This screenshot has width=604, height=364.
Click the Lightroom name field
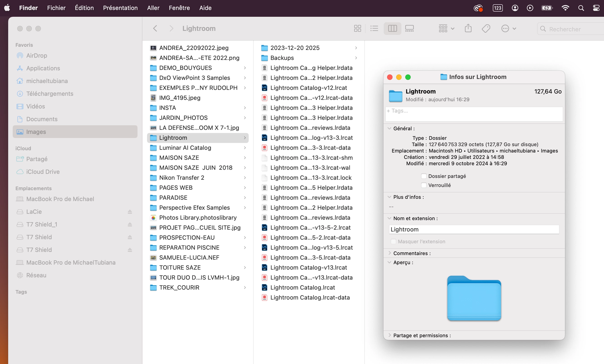474,229
